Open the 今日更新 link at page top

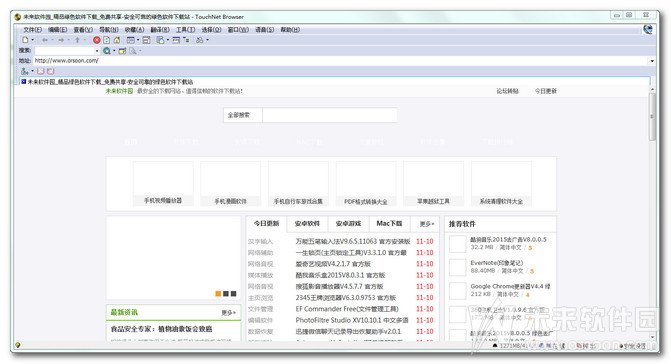pos(546,91)
